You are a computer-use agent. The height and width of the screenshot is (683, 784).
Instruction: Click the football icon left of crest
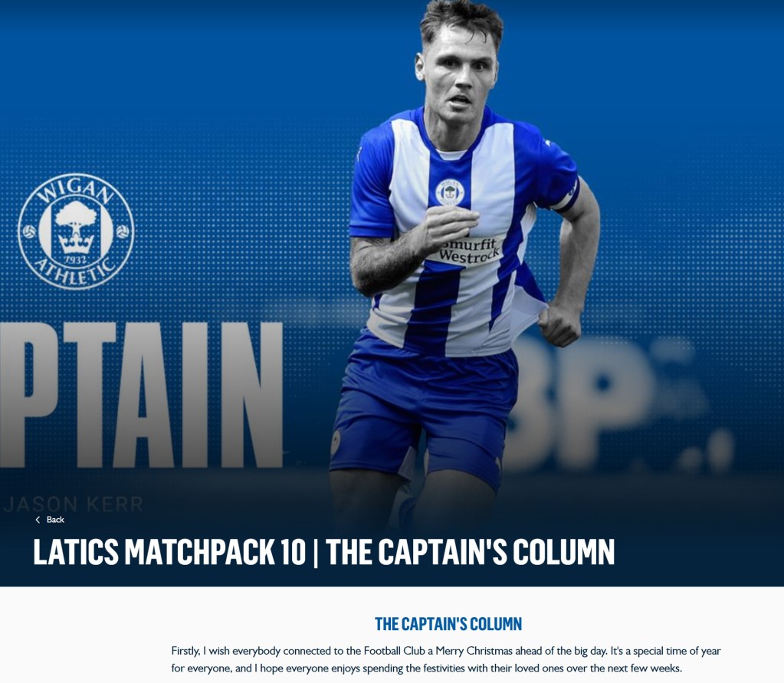click(x=29, y=231)
